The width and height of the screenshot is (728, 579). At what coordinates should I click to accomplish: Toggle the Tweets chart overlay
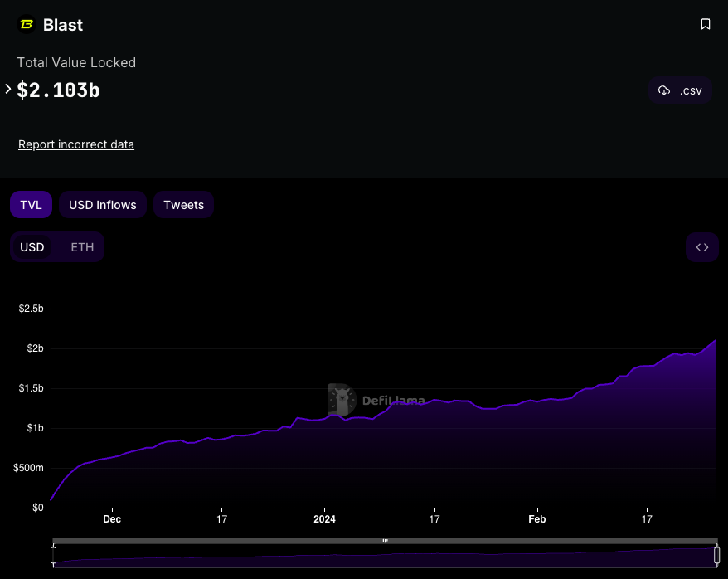click(x=183, y=205)
